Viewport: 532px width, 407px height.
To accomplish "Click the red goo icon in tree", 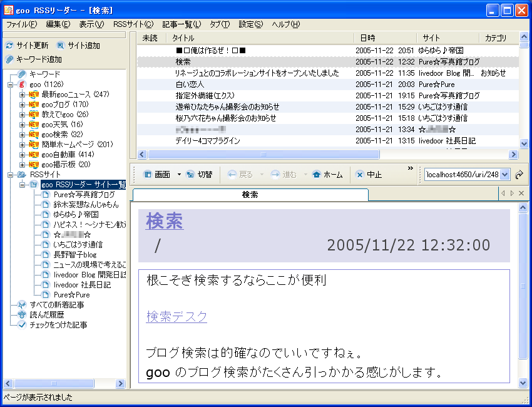I will click(x=22, y=84).
